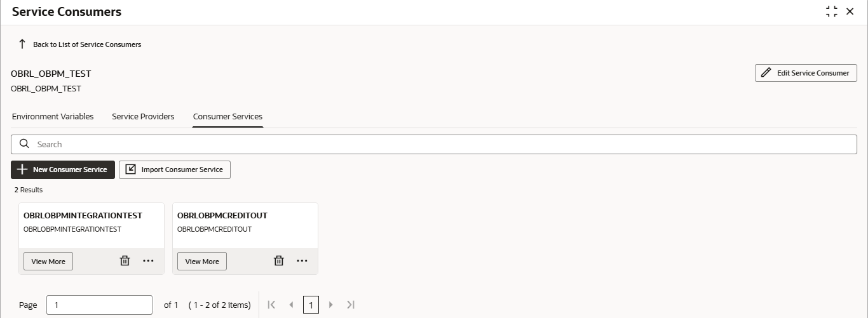Click the Page number input field
The image size is (868, 318).
coord(99,305)
